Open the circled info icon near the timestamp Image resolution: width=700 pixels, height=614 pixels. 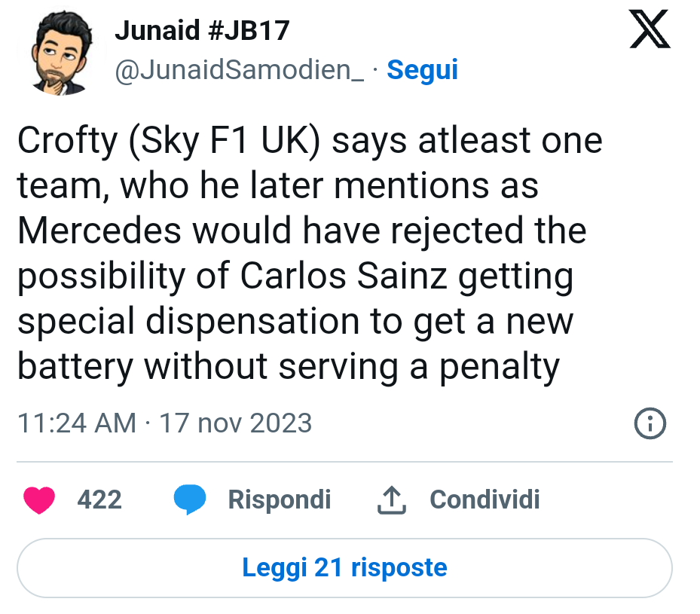click(x=650, y=423)
